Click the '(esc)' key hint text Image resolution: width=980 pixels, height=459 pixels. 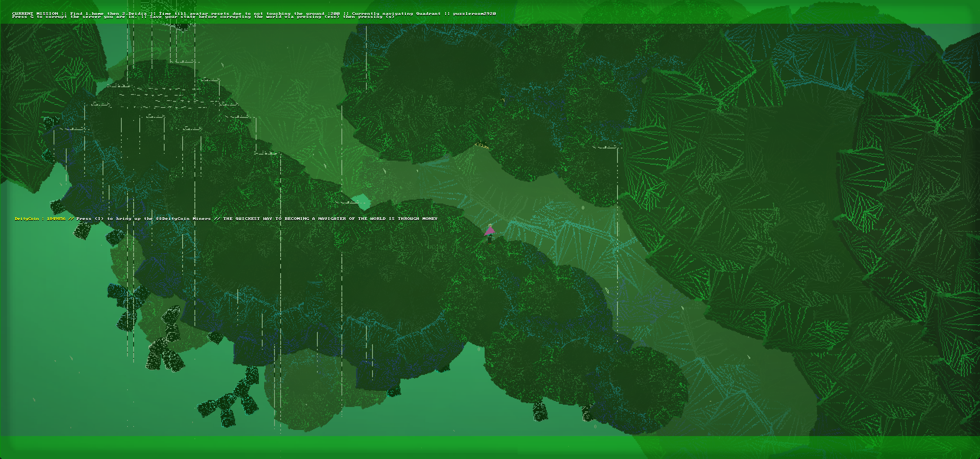[332, 17]
